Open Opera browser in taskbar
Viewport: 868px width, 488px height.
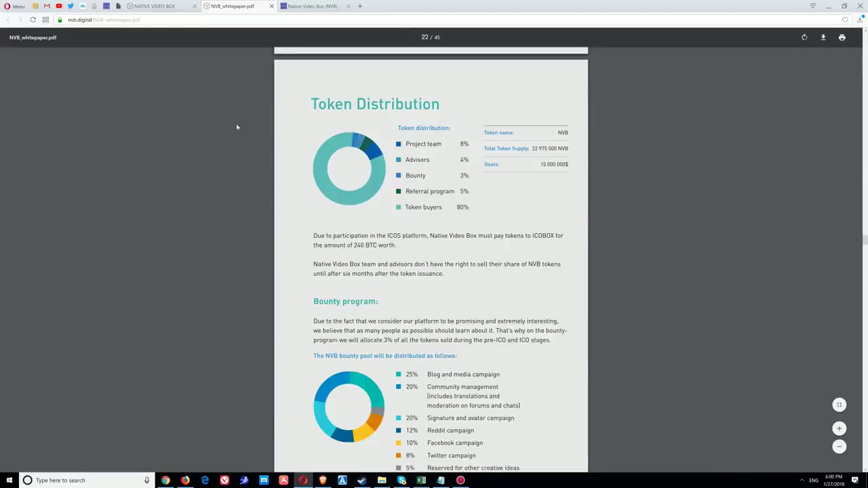click(x=303, y=480)
